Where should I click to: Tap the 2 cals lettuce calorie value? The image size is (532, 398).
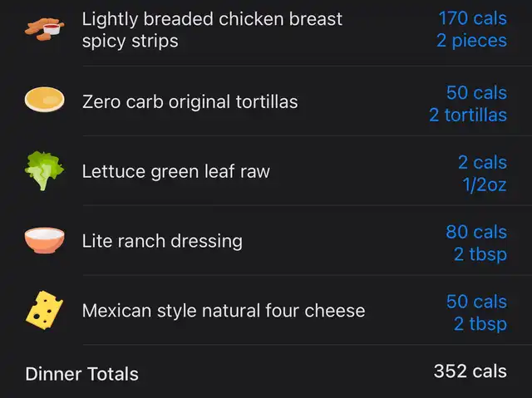click(x=482, y=162)
